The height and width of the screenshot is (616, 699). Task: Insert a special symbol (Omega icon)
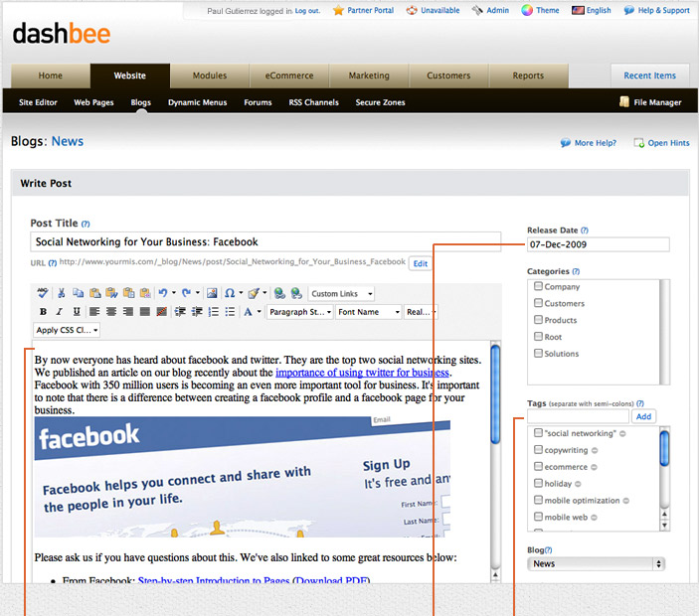[x=230, y=293]
